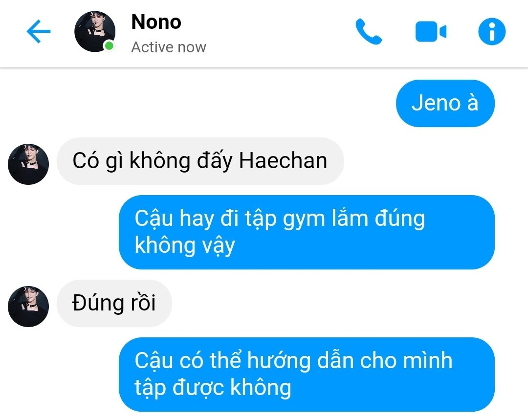Viewport: 528px width, 420px height.
Task: Start a voice call with Nono
Action: 369,31
